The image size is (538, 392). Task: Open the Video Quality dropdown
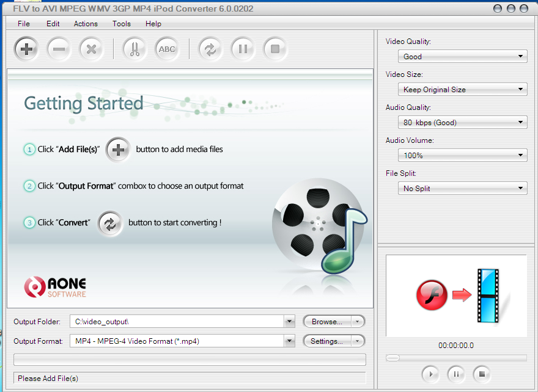click(x=463, y=56)
